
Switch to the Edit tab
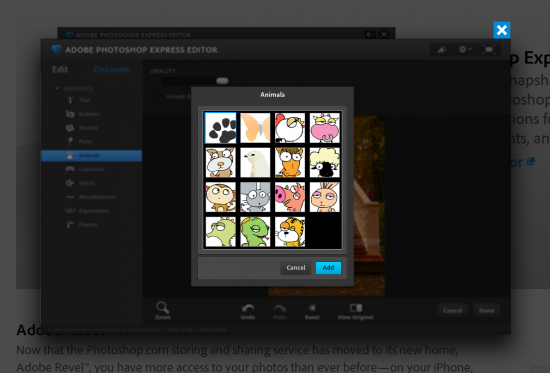(60, 69)
